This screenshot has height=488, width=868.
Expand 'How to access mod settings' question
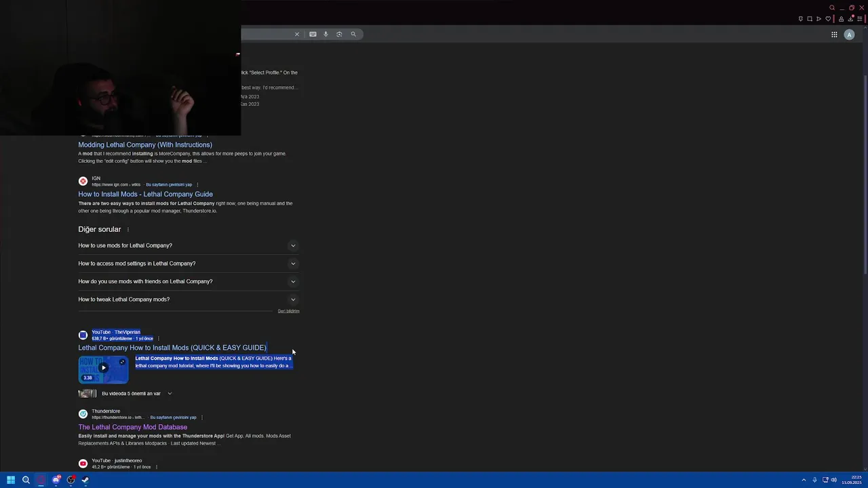point(189,264)
